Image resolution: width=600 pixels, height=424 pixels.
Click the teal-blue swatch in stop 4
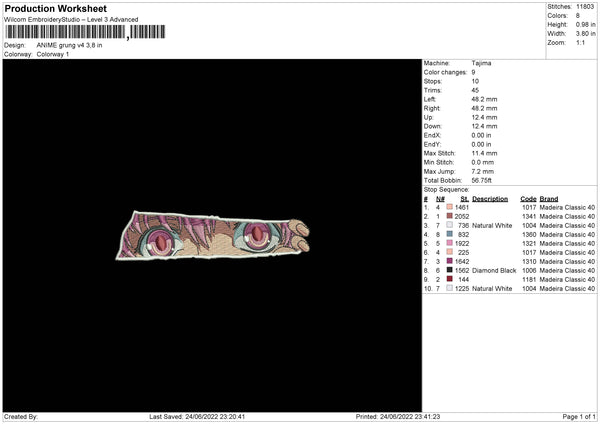click(x=450, y=234)
